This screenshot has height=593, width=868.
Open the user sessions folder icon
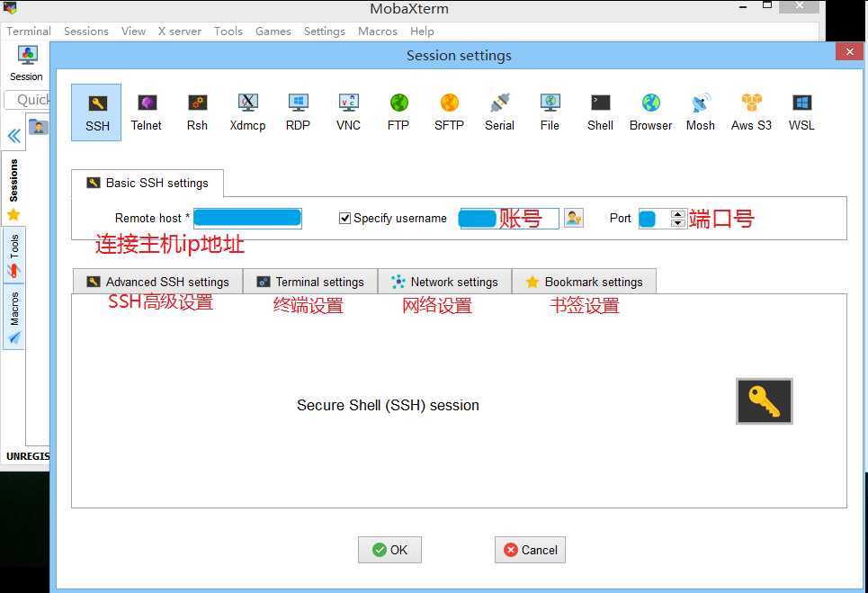(x=38, y=128)
